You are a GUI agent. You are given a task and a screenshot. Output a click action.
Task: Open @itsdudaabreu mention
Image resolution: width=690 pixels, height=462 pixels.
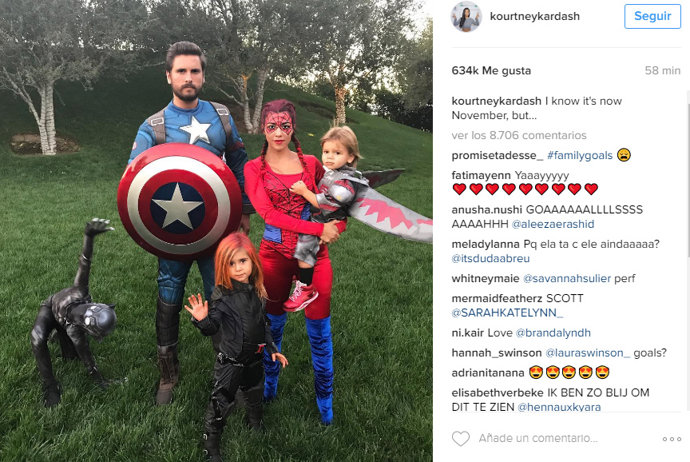pyautogui.click(x=490, y=258)
